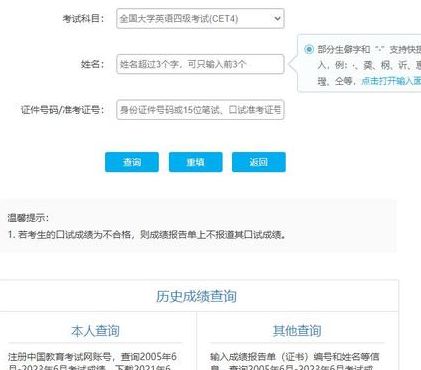Select the oral score notice starting 若考生的口试成绩

(x=147, y=235)
